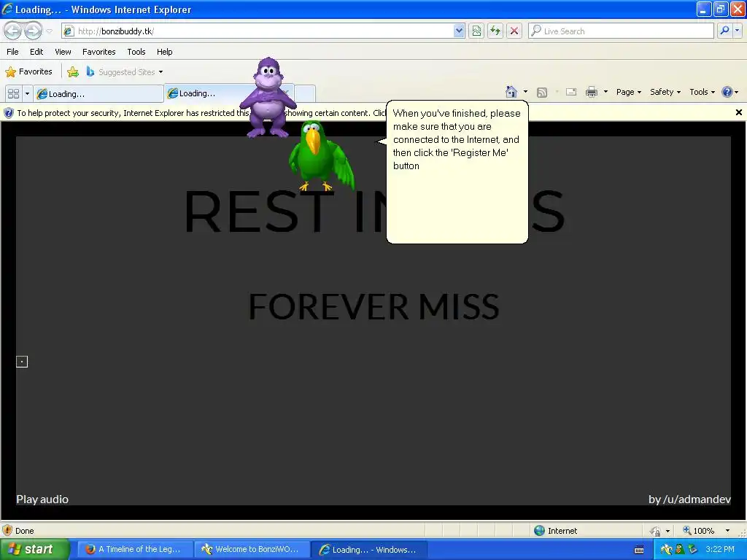Click the parrot's speech balloon
This screenshot has width=747, height=560.
457,172
